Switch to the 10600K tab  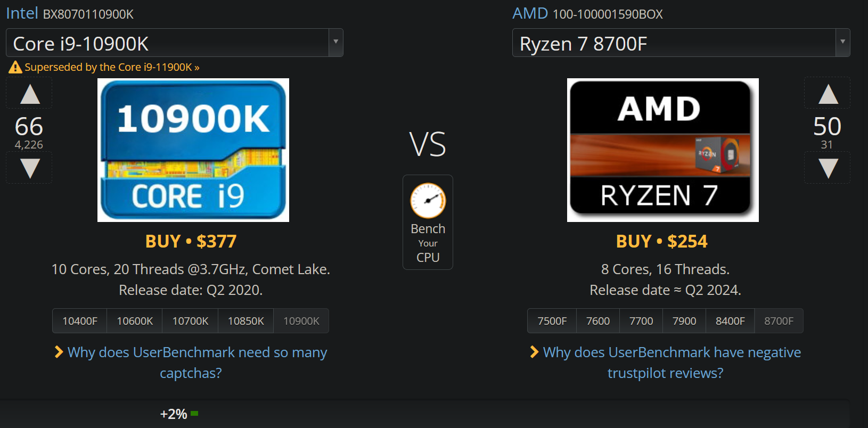click(x=135, y=321)
